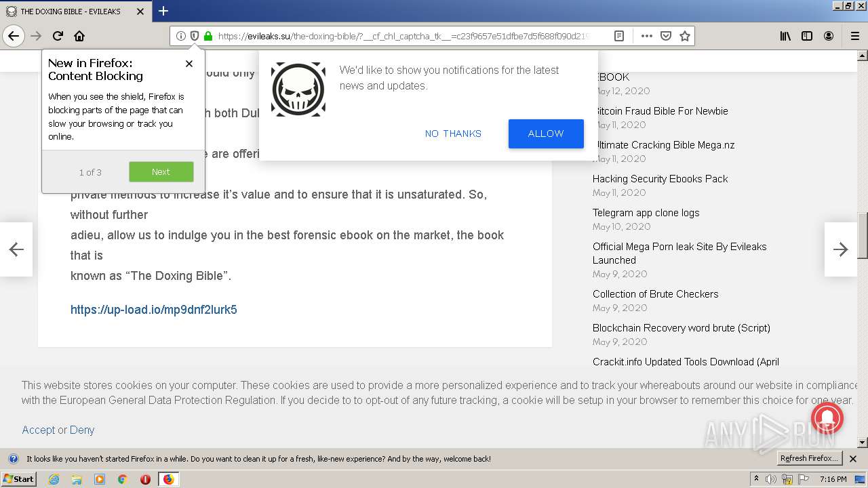Click taskbar clock 7:16 PM
This screenshot has width=868, height=488.
pyautogui.click(x=833, y=479)
